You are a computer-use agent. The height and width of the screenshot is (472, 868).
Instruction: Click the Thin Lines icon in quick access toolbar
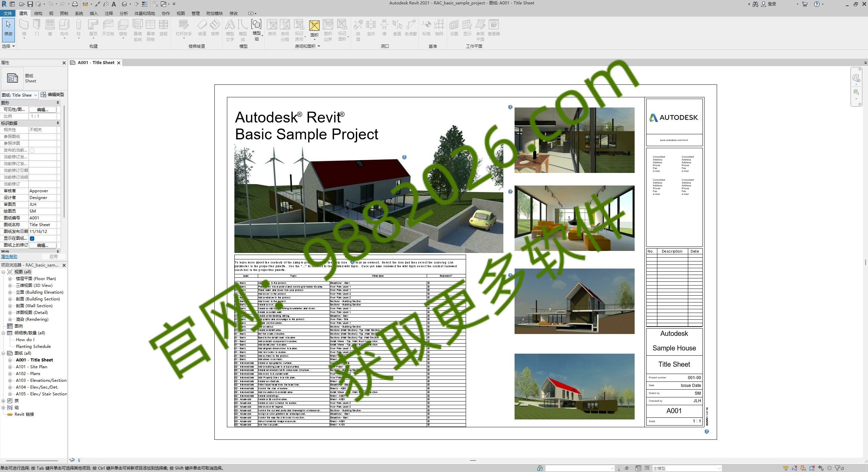click(144, 4)
